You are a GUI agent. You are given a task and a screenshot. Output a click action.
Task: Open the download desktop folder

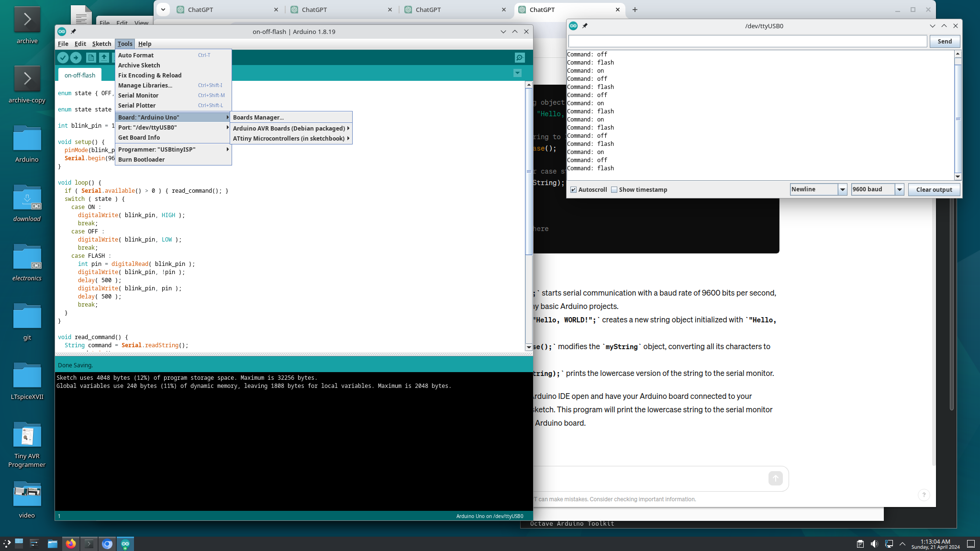pos(27,203)
